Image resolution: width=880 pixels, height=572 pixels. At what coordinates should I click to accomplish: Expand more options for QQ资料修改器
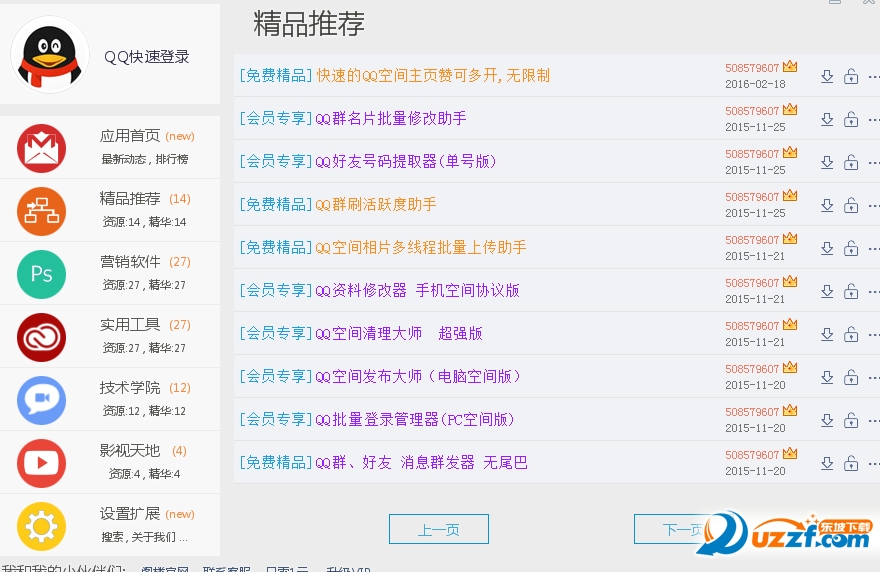874,292
